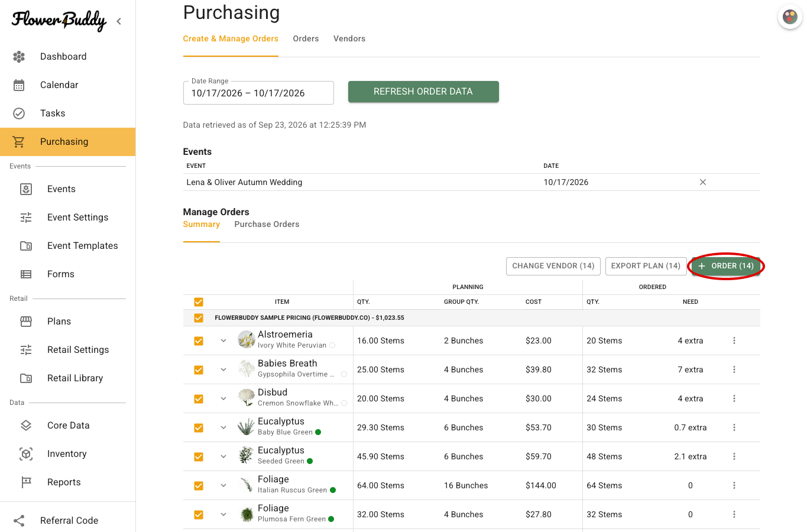Uncheck the Babies Breath row checkbox

point(199,370)
